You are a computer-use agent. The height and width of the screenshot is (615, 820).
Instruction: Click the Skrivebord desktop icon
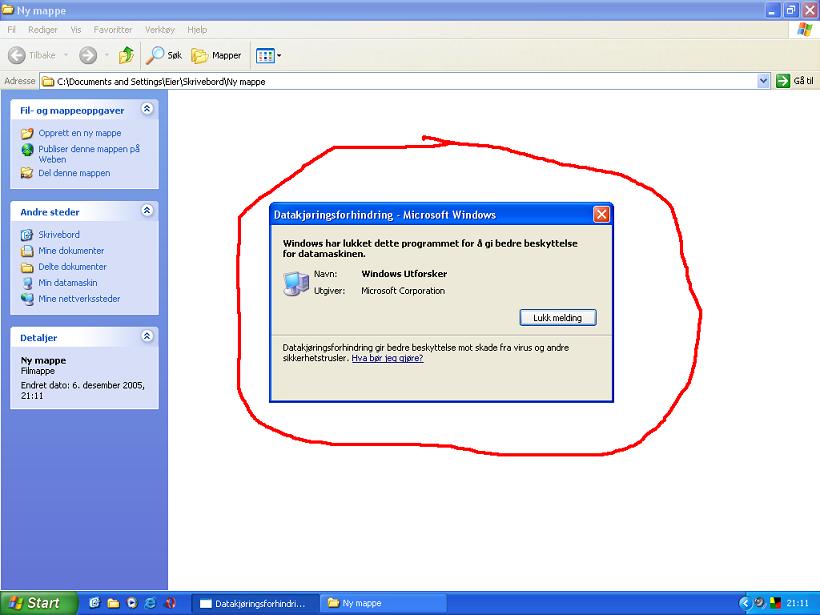pyautogui.click(x=27, y=235)
